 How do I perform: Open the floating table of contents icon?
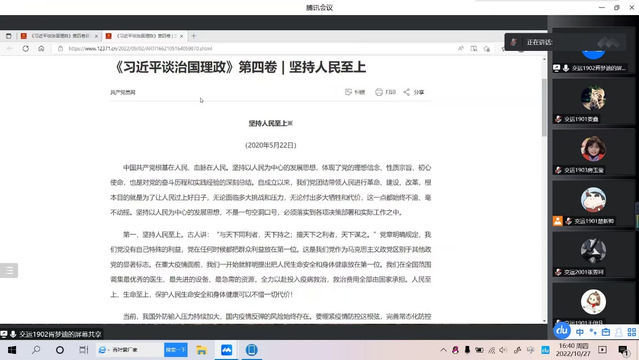point(9,270)
